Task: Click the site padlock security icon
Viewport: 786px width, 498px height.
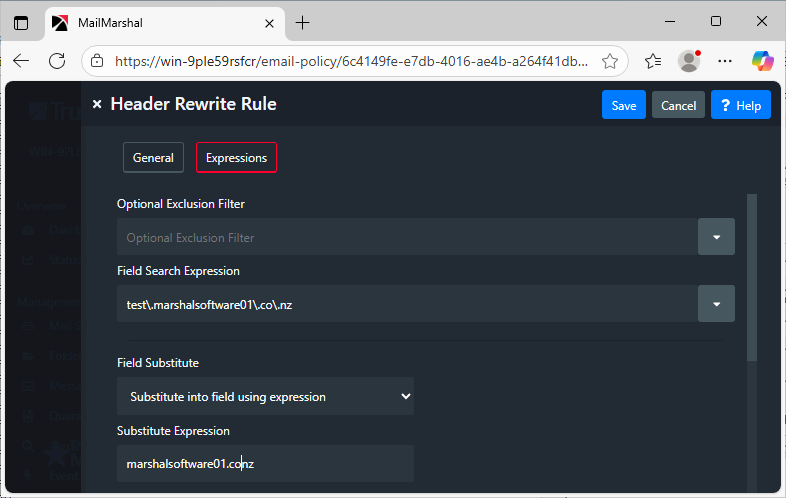Action: 97,61
